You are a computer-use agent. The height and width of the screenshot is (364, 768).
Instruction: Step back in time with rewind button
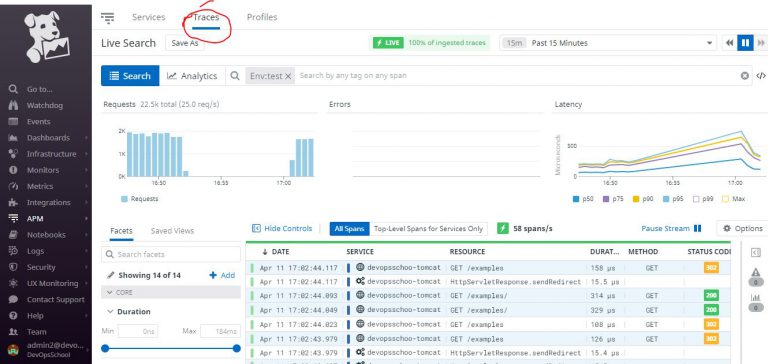[x=730, y=43]
